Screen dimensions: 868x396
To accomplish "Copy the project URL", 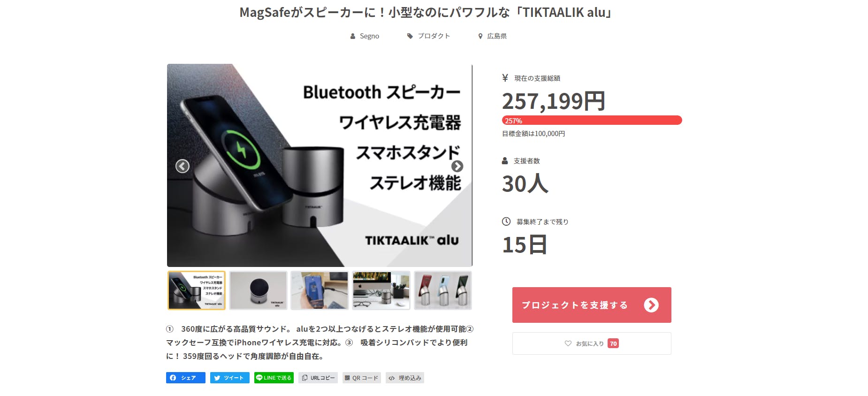I will pos(318,378).
